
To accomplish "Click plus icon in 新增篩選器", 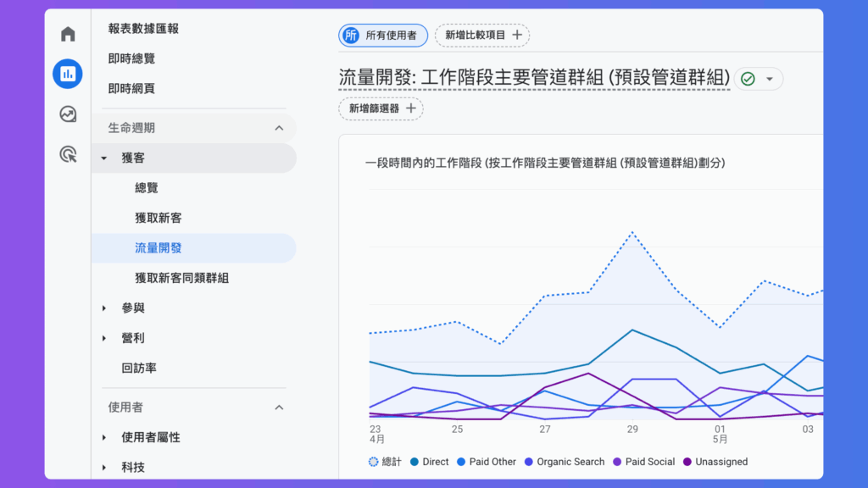I will 411,108.
